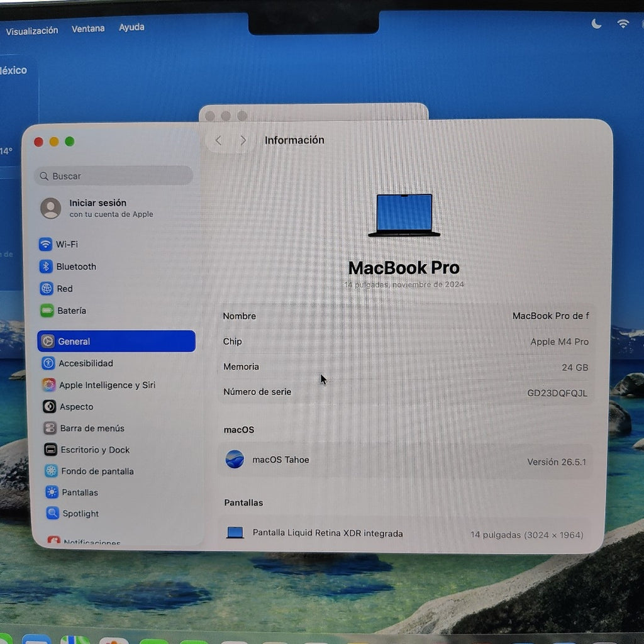Screen dimensions: 644x644
Task: Click the serial number GD23DQFQJL
Action: pyautogui.click(x=557, y=393)
